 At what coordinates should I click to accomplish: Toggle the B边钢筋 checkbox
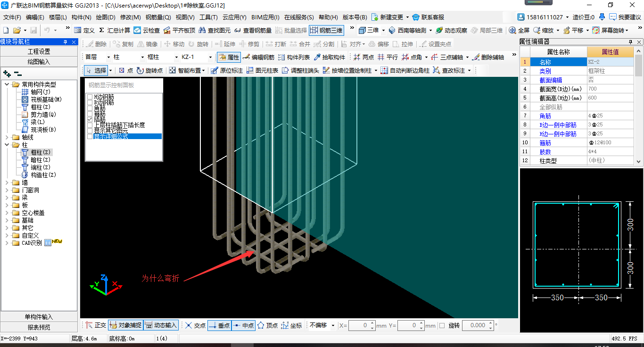pos(90,102)
